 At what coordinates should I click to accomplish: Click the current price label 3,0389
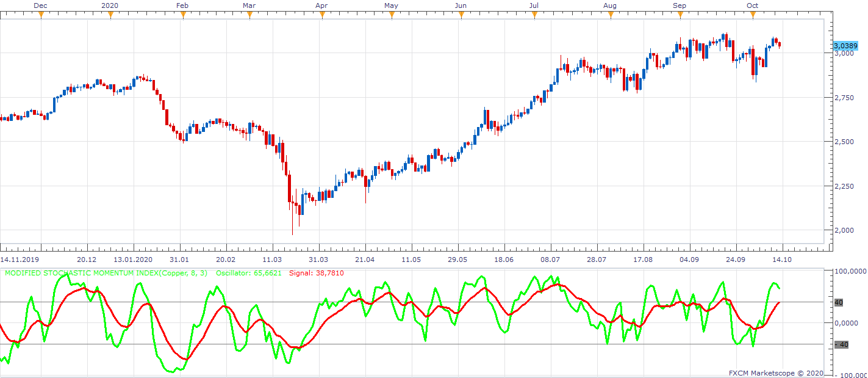[845, 46]
